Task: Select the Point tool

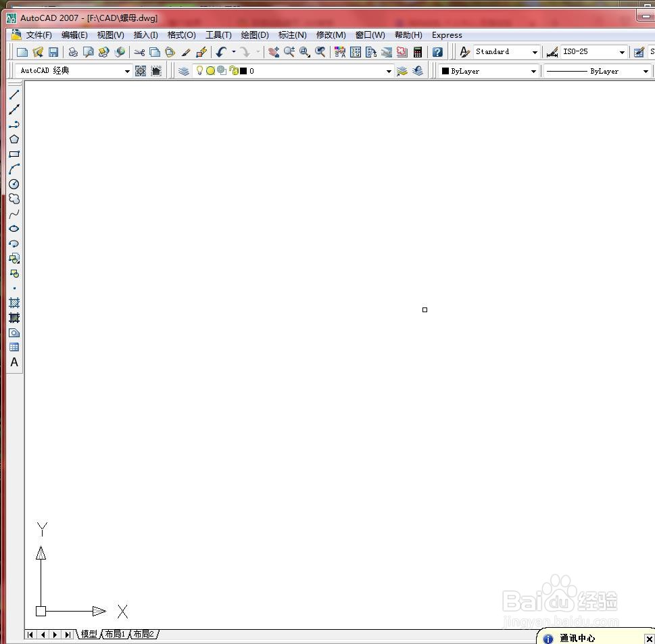Action: pyautogui.click(x=14, y=288)
